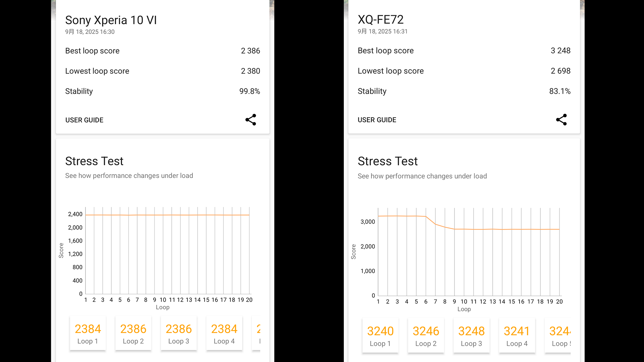Image resolution: width=644 pixels, height=362 pixels.
Task: Click the date 9月 18, 2025 16:31
Action: pos(383,32)
